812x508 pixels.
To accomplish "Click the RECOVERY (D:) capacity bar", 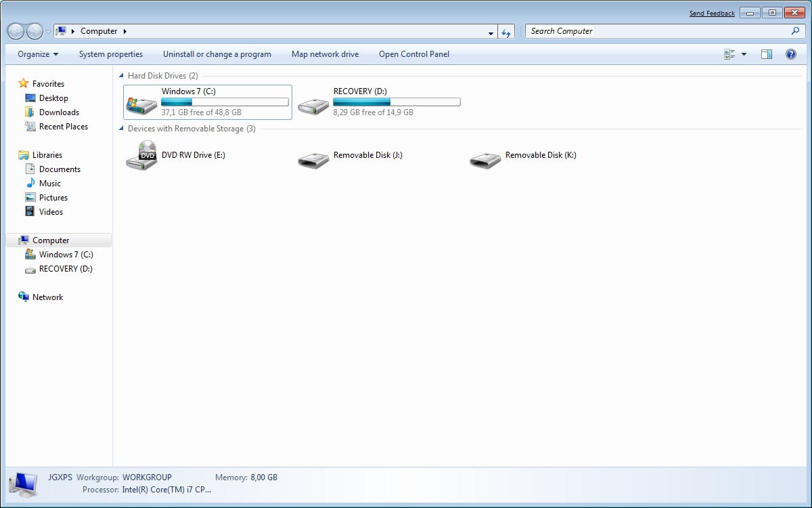I will (x=397, y=102).
